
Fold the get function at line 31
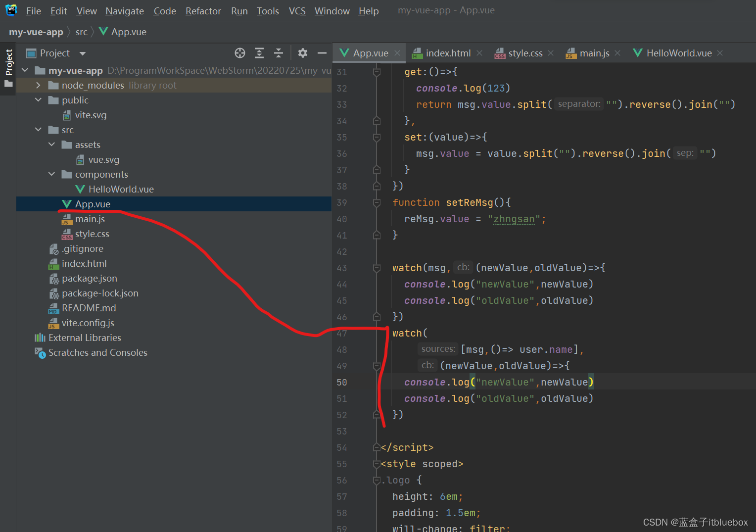[377, 72]
